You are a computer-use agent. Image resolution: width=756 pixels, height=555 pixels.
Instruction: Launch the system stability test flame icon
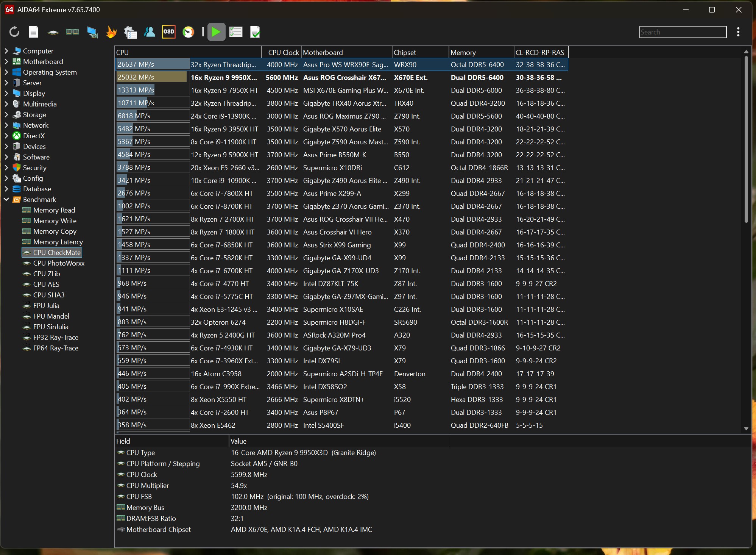tap(111, 32)
